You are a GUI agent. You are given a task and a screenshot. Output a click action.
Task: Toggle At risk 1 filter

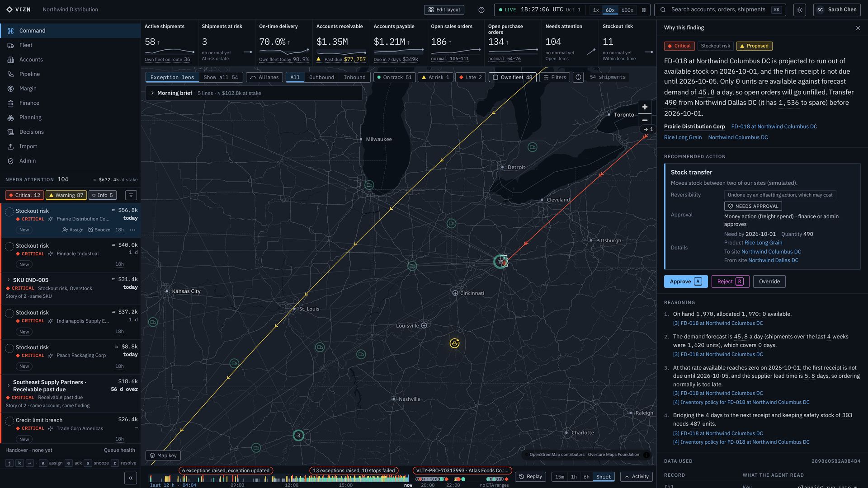435,77
